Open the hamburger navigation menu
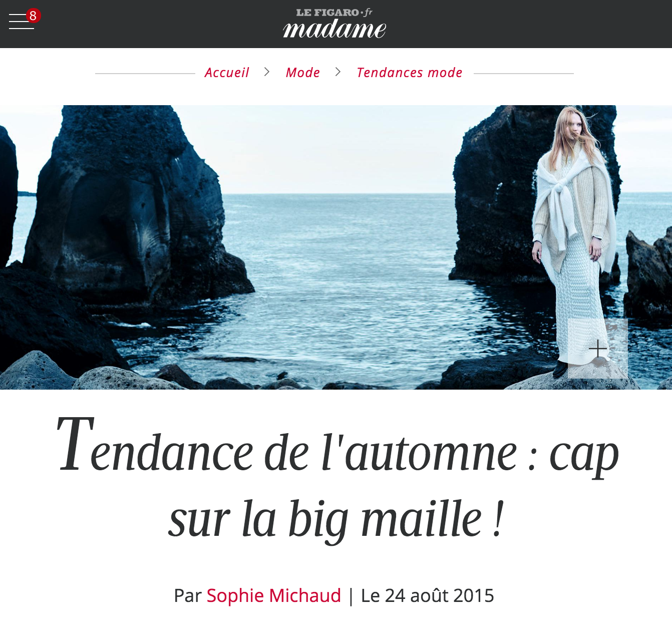The image size is (672, 627). click(21, 22)
